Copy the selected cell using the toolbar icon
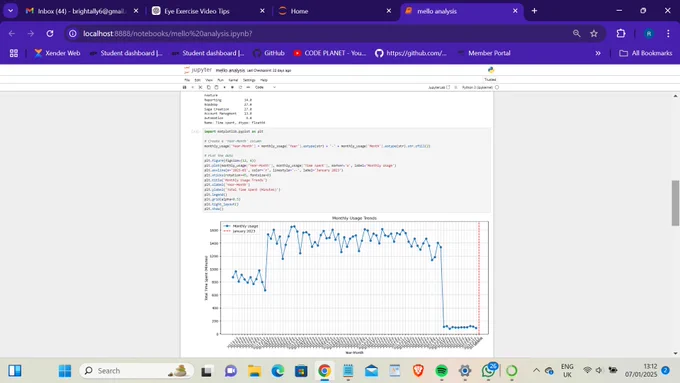The height and width of the screenshot is (383, 680). [209, 87]
